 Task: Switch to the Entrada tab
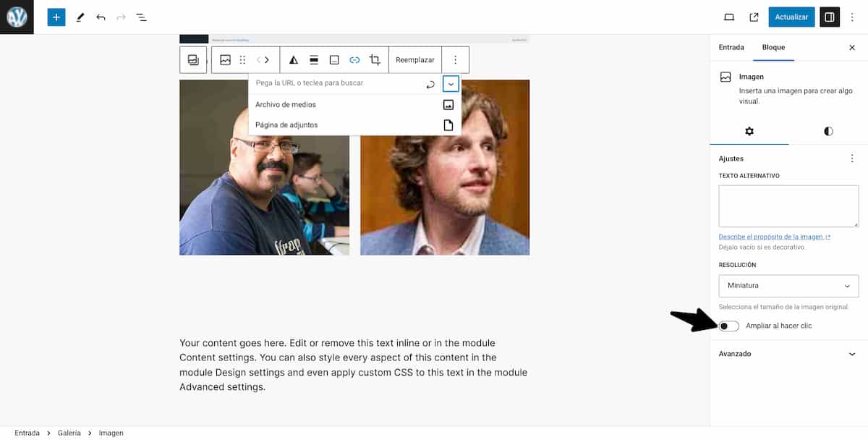coord(731,47)
